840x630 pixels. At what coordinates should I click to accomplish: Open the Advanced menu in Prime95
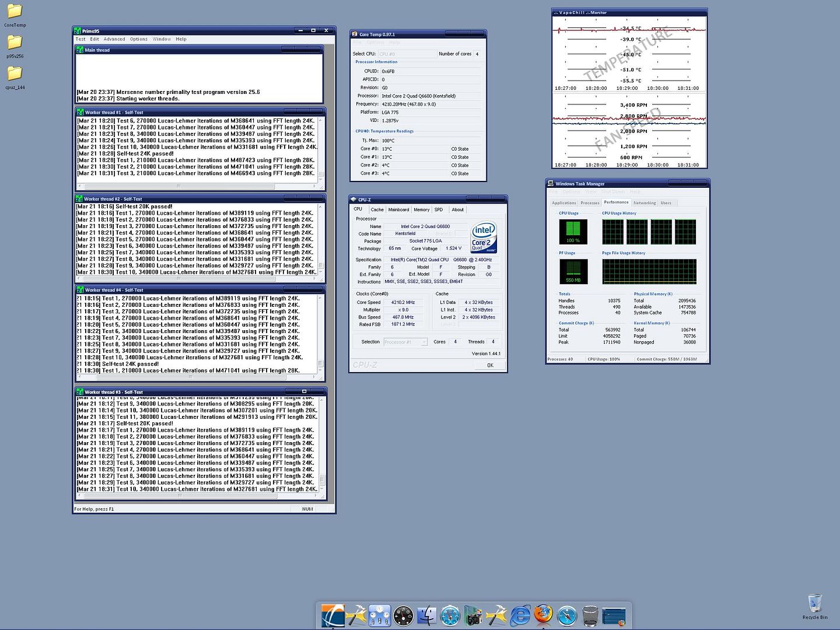tap(114, 39)
